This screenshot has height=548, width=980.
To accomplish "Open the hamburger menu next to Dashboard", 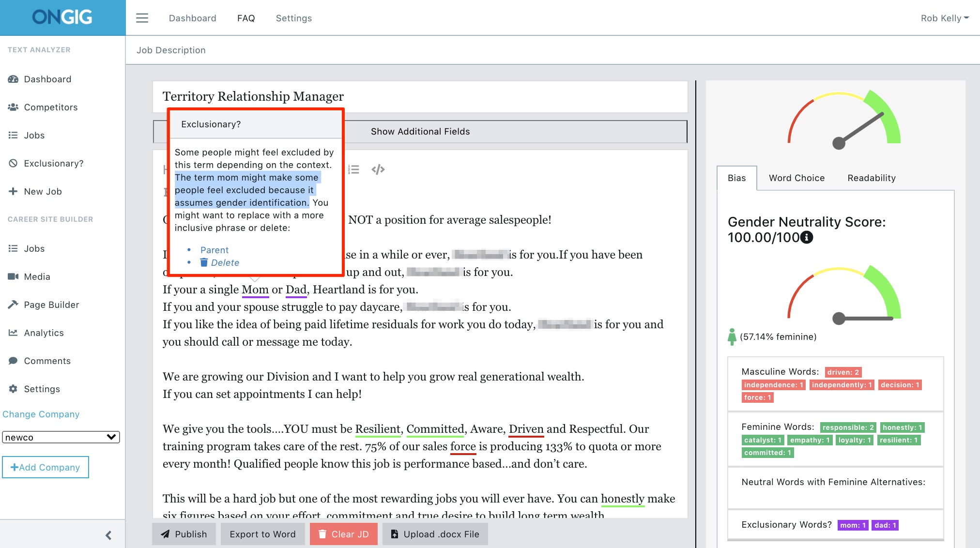I will 142,17.
